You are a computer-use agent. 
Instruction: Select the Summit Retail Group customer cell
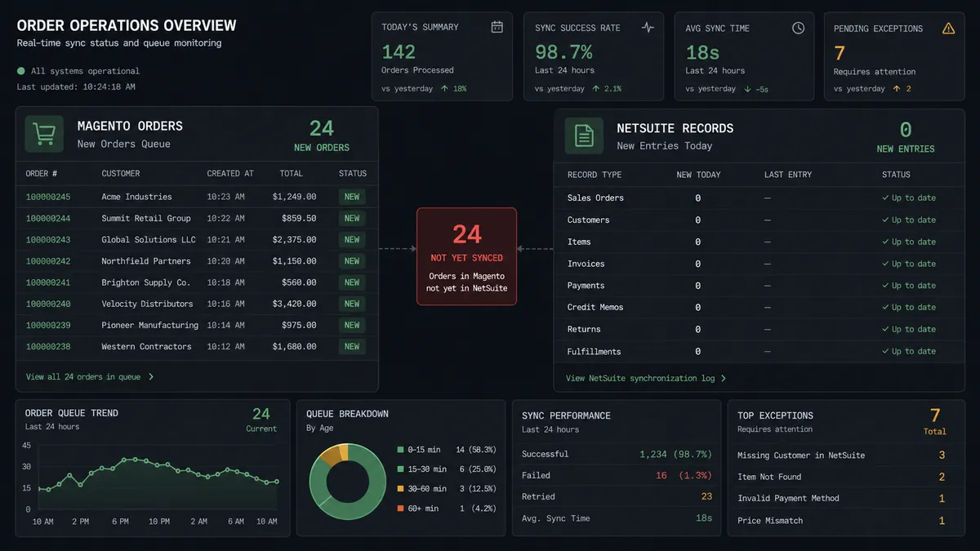click(x=146, y=218)
